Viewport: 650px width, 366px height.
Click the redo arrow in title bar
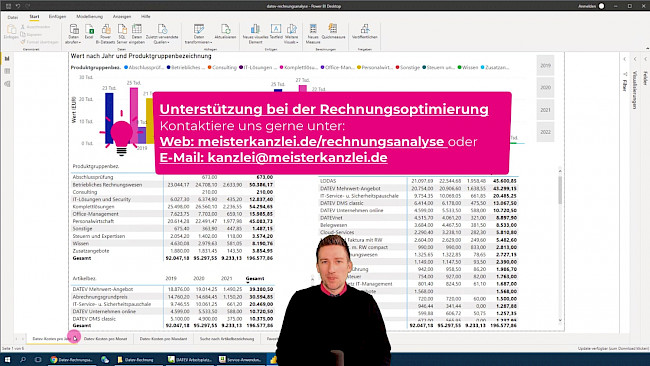click(x=28, y=6)
